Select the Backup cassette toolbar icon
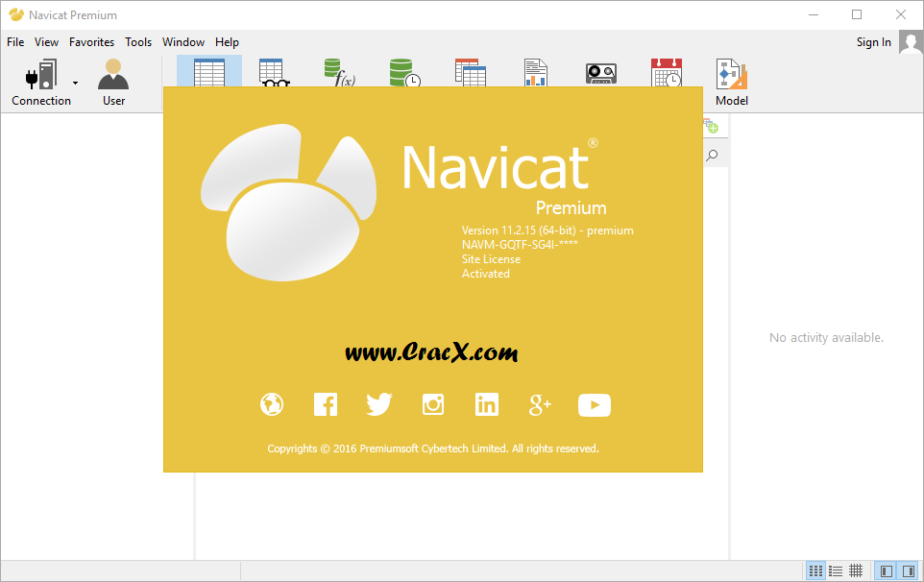The width and height of the screenshot is (924, 582). tap(601, 73)
